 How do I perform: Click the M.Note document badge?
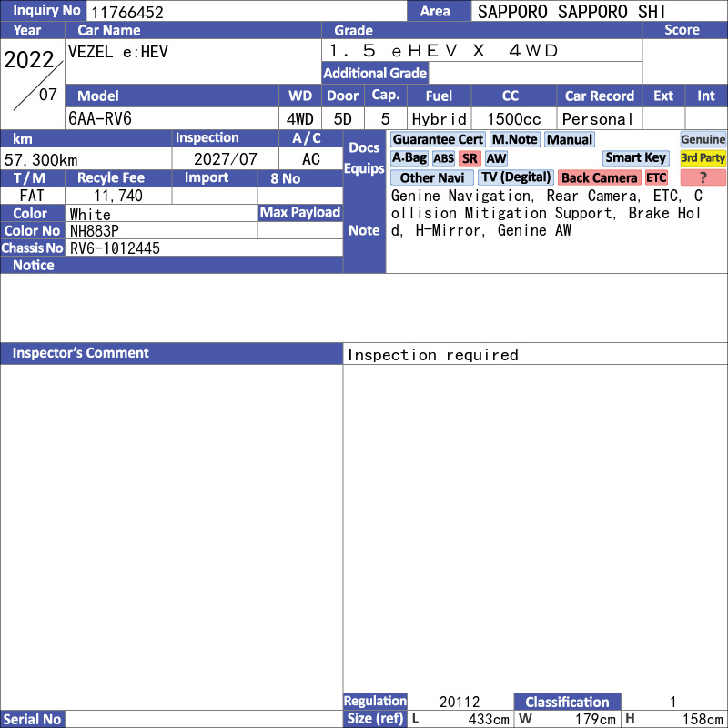[x=515, y=139]
